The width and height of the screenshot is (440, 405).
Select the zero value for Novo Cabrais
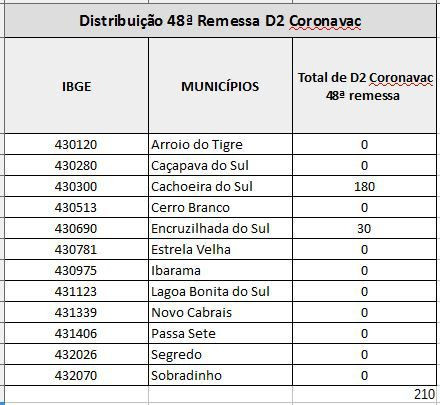coord(365,312)
